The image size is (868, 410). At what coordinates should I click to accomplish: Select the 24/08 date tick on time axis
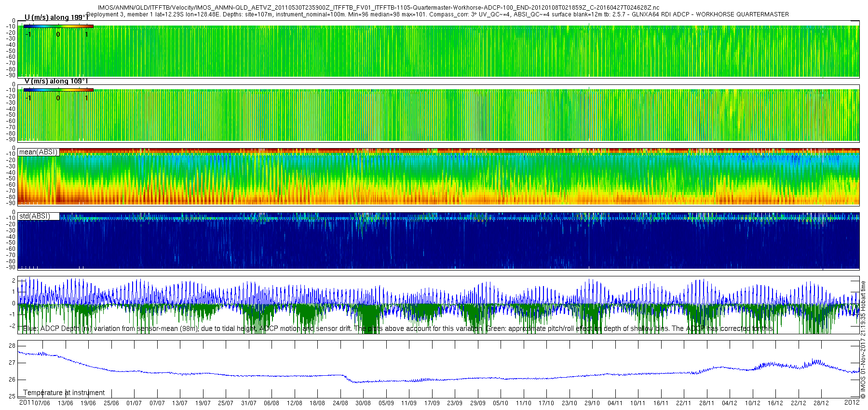[x=340, y=403]
